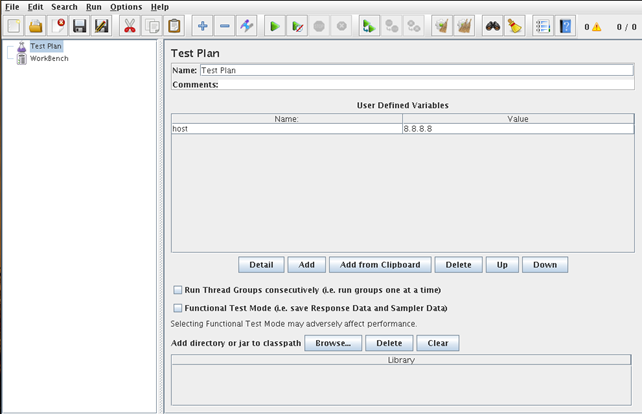Select the 8.8.8.8 value cell

coord(517,129)
